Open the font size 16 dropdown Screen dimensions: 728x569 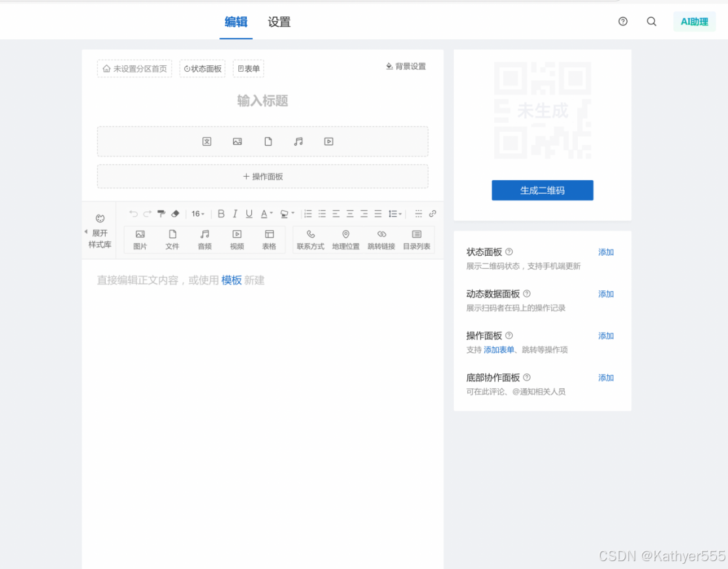[x=198, y=213]
